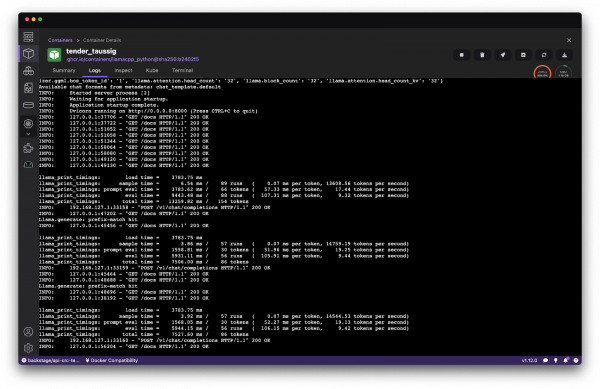
Task: Delete the container with the trash icon
Action: [x=482, y=55]
